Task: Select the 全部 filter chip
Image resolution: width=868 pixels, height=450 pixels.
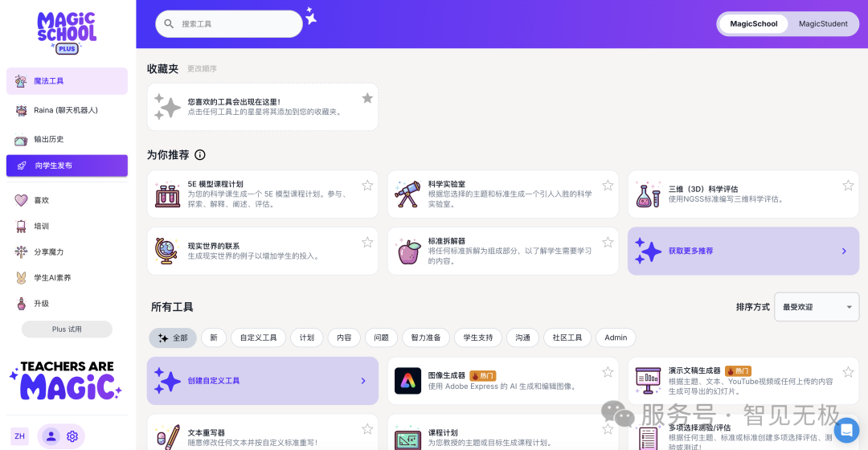Action: [x=173, y=337]
